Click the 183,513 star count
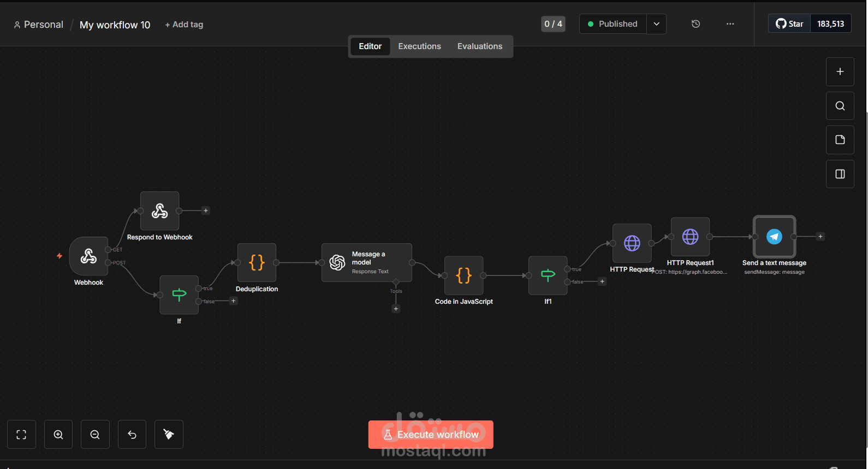The image size is (868, 469). 831,24
